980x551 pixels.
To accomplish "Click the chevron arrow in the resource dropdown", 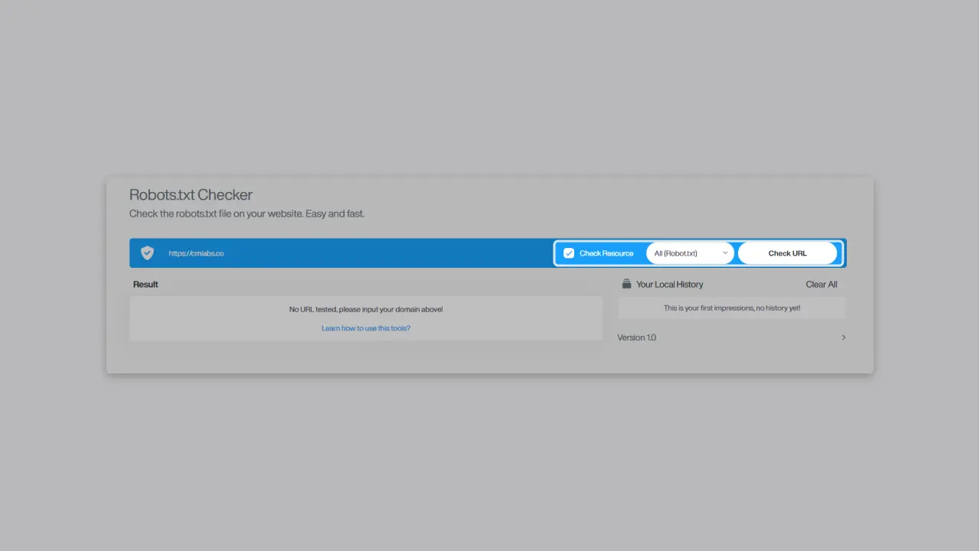I will point(725,253).
